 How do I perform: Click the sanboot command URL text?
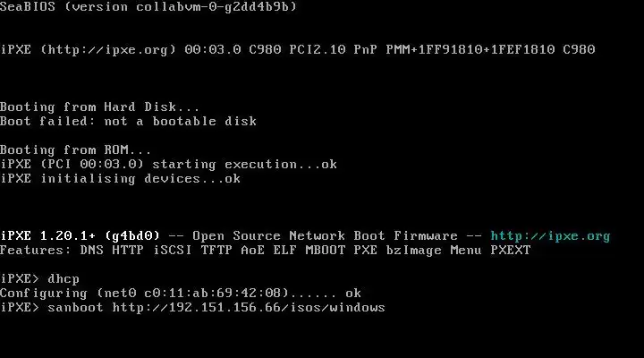(x=249, y=308)
